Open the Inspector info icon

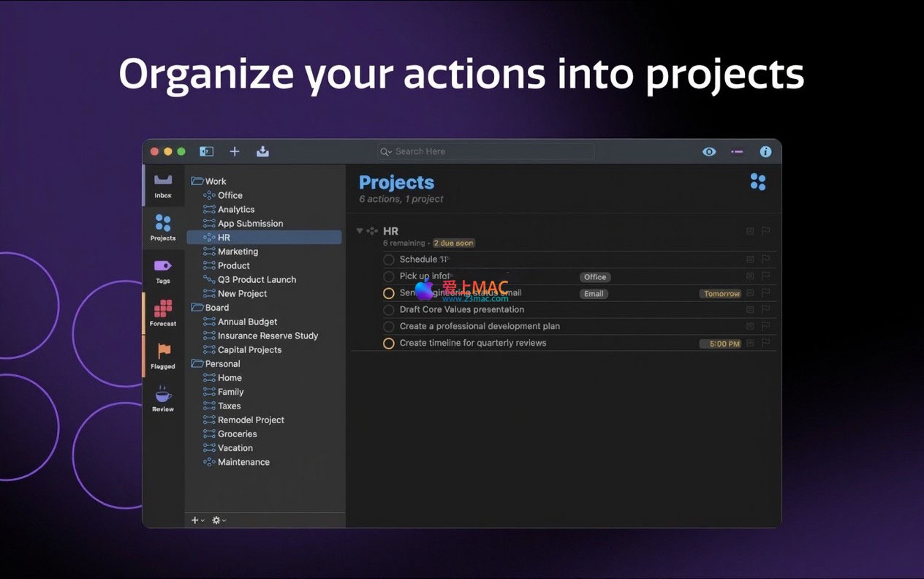point(765,151)
